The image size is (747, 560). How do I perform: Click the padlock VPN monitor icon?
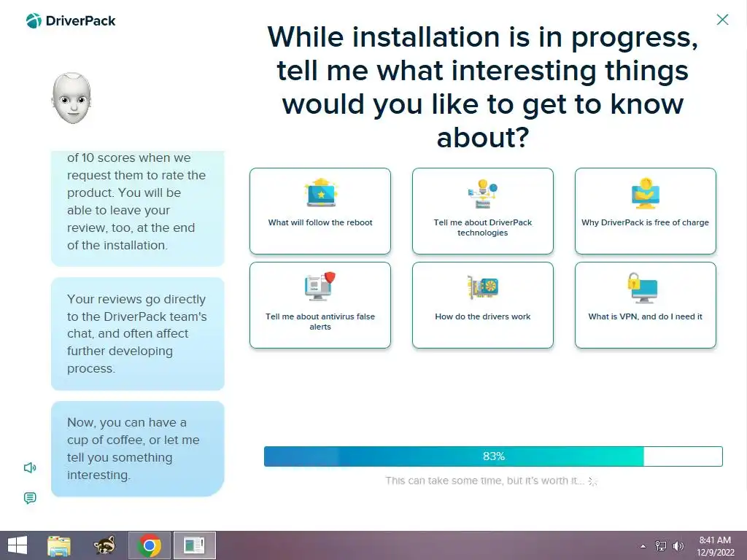tap(642, 287)
